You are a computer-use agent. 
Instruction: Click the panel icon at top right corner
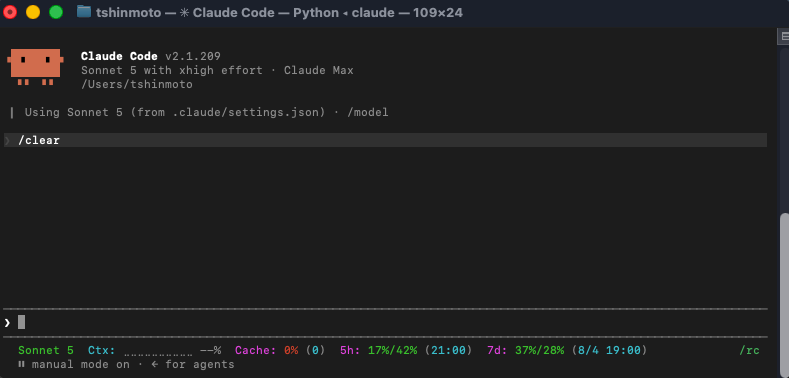coord(784,36)
